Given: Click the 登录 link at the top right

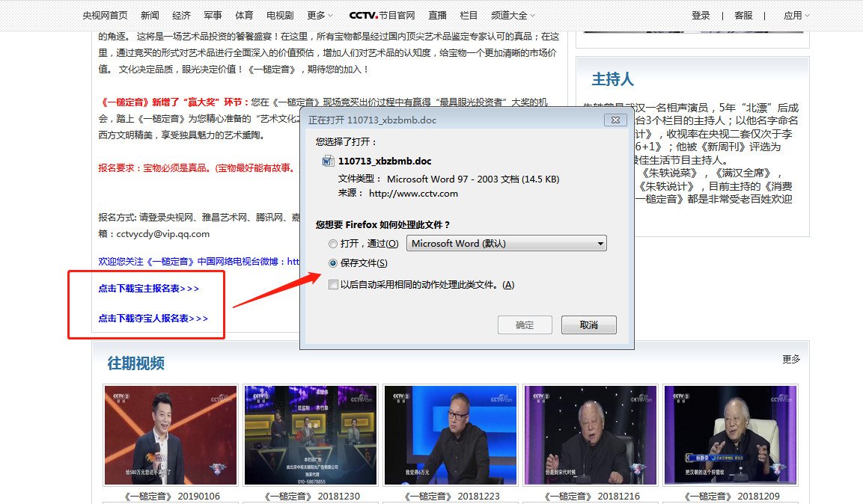Looking at the screenshot, I should 700,14.
